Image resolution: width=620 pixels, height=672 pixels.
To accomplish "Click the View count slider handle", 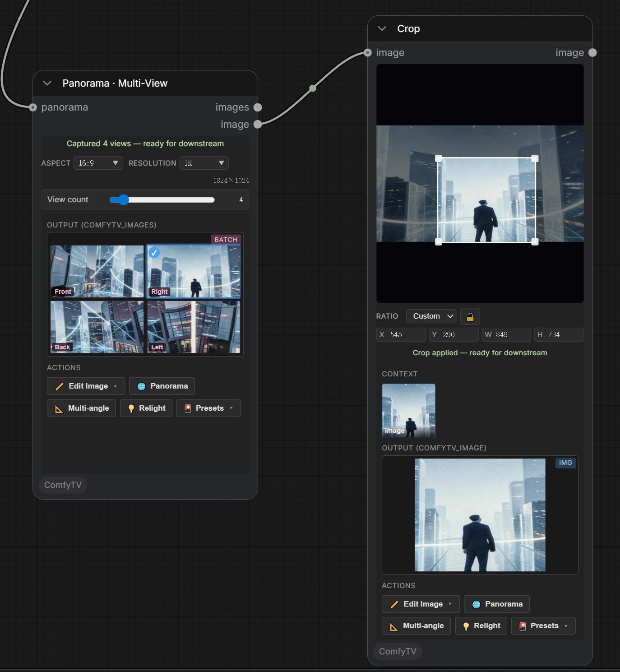I will tap(123, 199).
